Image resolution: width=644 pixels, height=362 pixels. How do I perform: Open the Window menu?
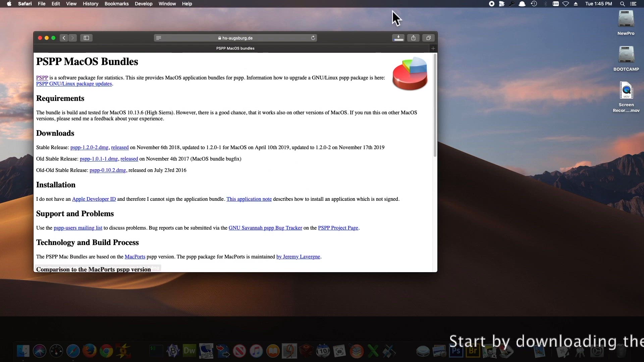click(x=167, y=4)
